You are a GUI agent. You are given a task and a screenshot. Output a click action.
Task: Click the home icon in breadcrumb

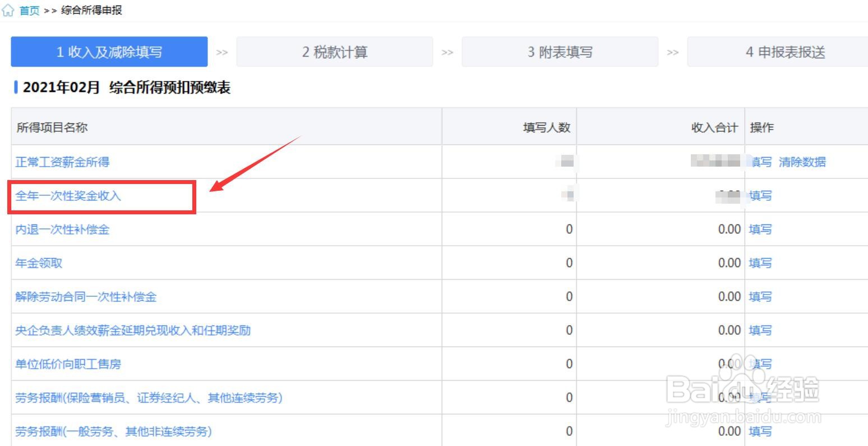coord(8,11)
